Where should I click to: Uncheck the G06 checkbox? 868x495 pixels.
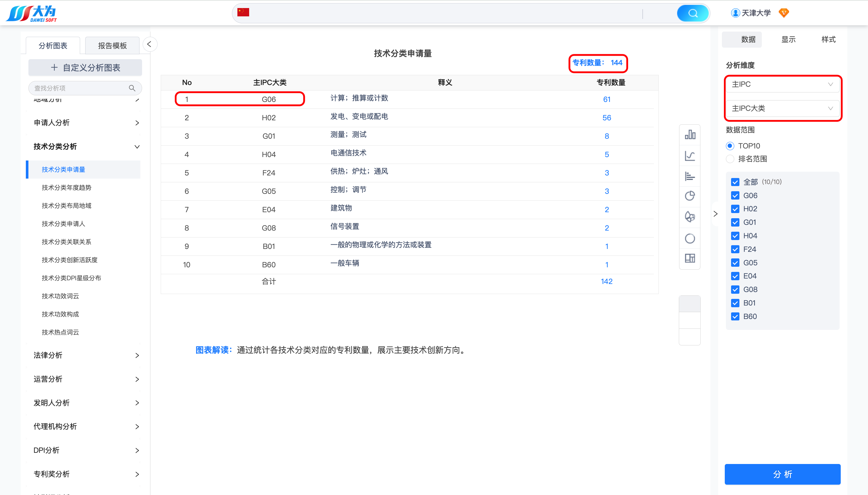735,196
